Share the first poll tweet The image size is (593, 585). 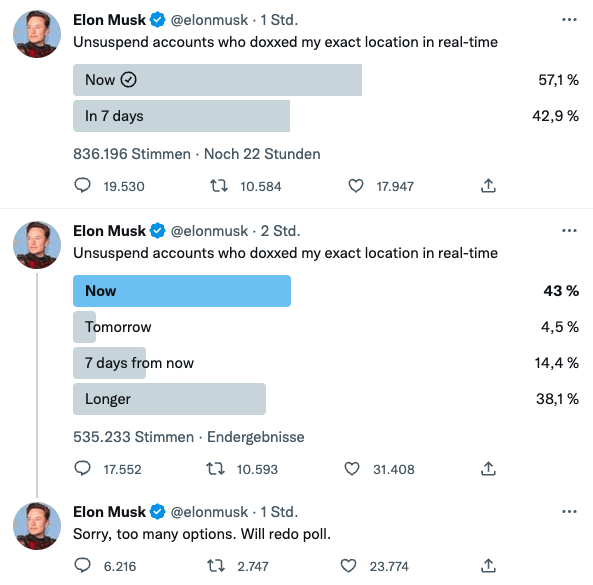(x=488, y=186)
